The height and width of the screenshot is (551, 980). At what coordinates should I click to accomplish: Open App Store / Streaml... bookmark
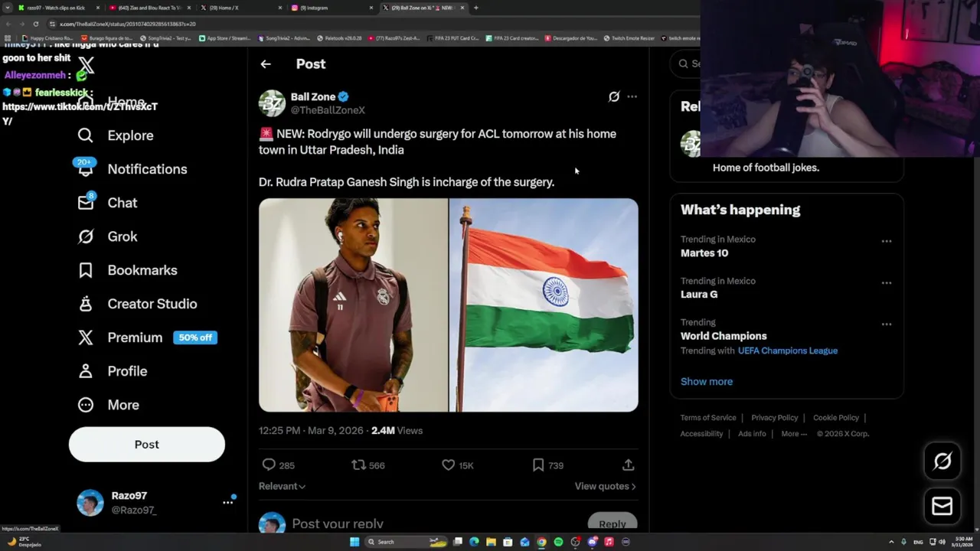coord(225,37)
